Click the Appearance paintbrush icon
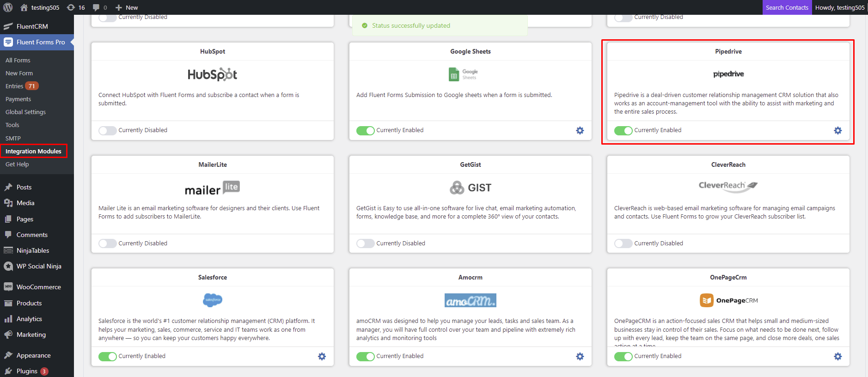The width and height of the screenshot is (868, 377). coord(8,355)
